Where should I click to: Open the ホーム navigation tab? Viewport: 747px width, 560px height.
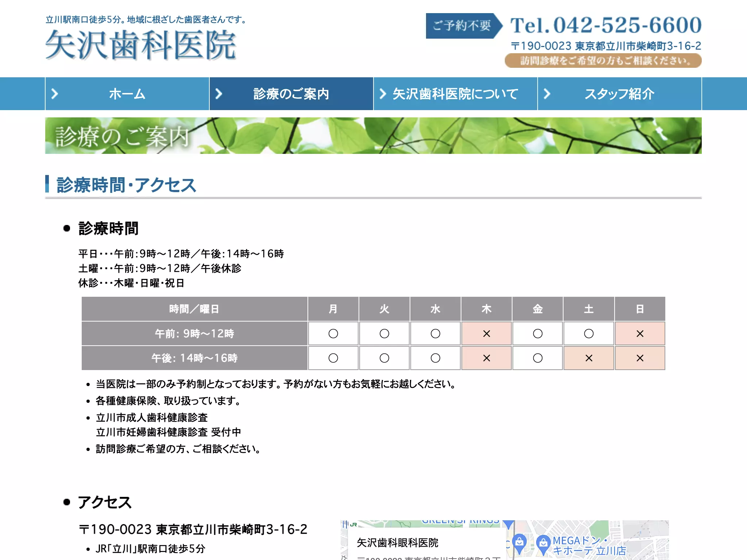tap(127, 94)
